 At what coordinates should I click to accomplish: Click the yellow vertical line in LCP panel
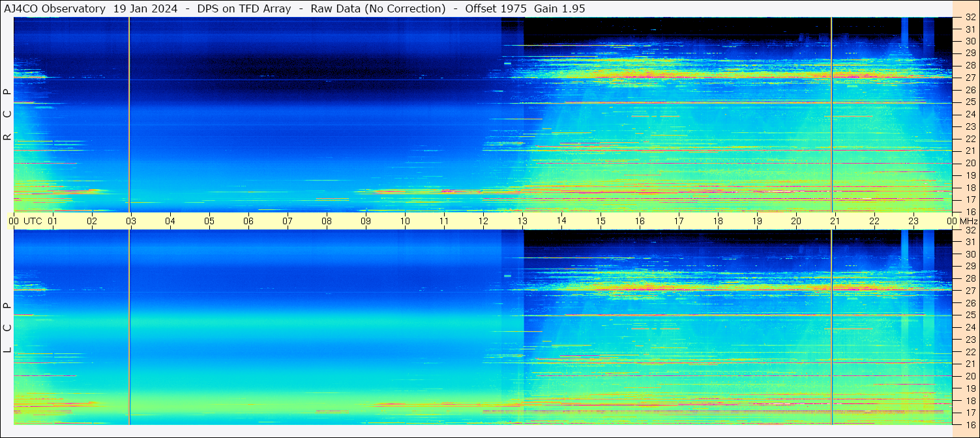129,326
